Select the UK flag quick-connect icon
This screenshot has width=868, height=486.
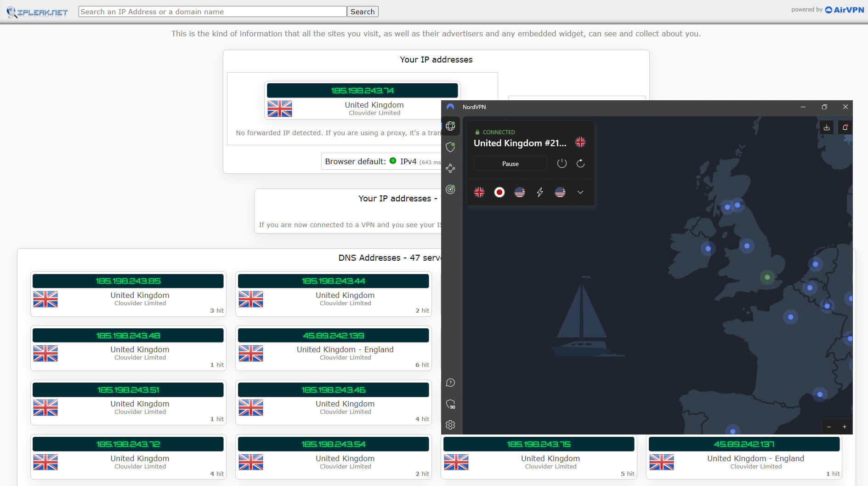click(x=479, y=192)
